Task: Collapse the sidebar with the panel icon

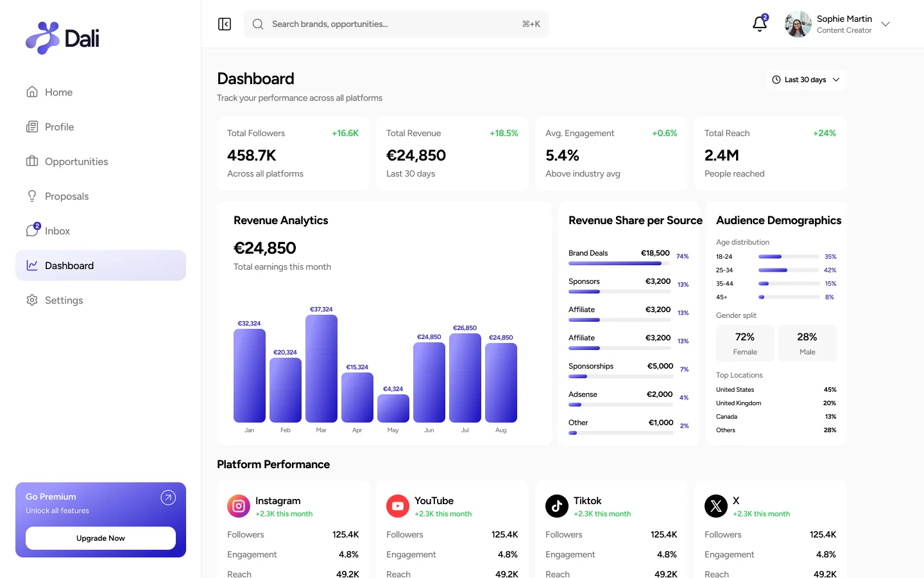Action: click(225, 24)
